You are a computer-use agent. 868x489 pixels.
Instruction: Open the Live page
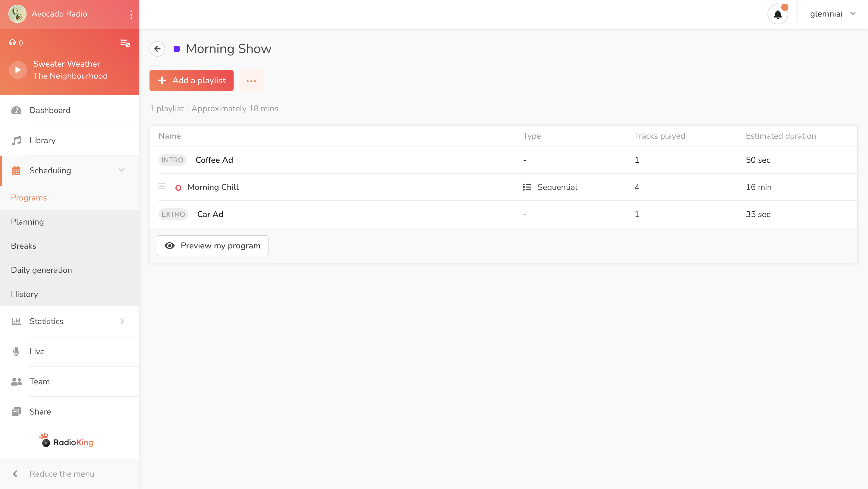(x=69, y=352)
